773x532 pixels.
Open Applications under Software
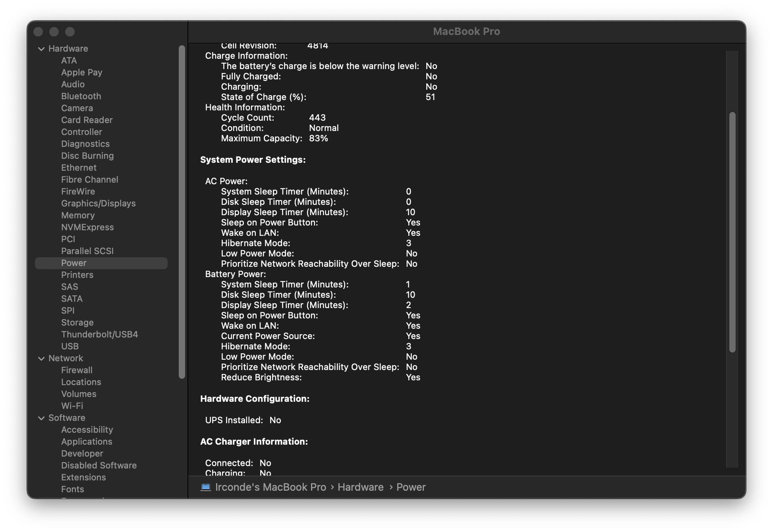pos(87,441)
